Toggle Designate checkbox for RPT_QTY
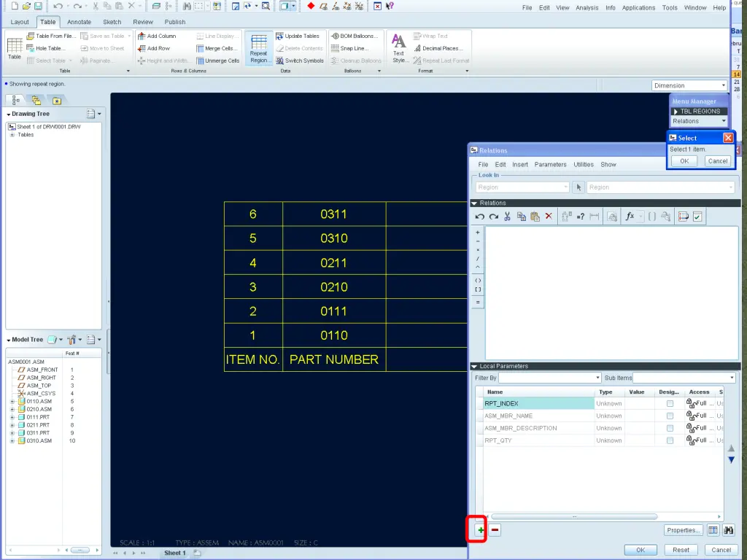 tap(670, 440)
